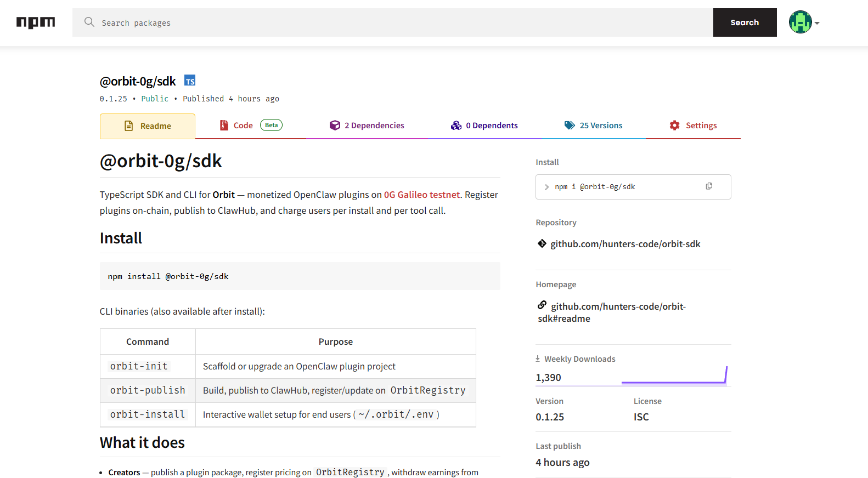Viewport: 868px width, 478px height.
Task: Select the magnifier icon in search bar
Action: (x=89, y=22)
